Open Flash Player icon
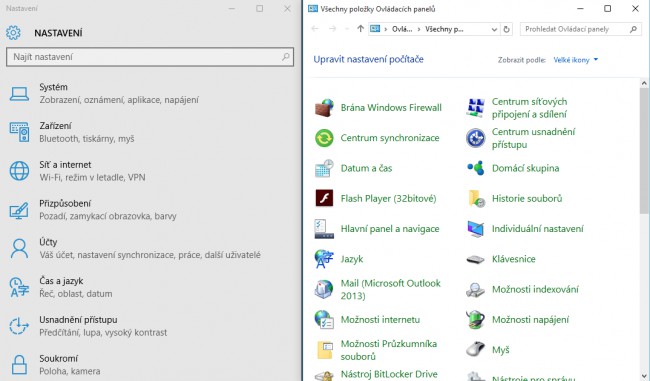This screenshot has width=650, height=381. [324, 199]
